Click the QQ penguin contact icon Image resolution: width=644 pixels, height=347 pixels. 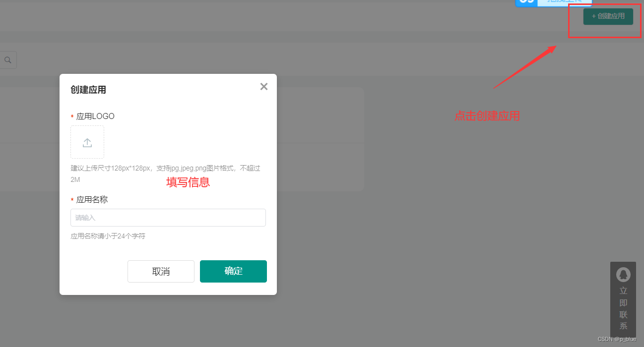tap(623, 274)
